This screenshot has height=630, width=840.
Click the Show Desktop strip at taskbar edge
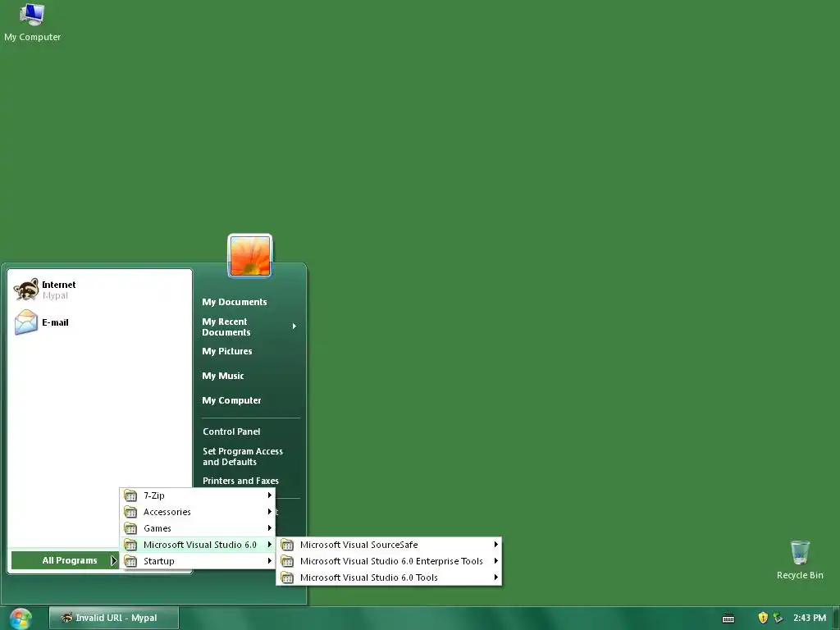coord(836,619)
